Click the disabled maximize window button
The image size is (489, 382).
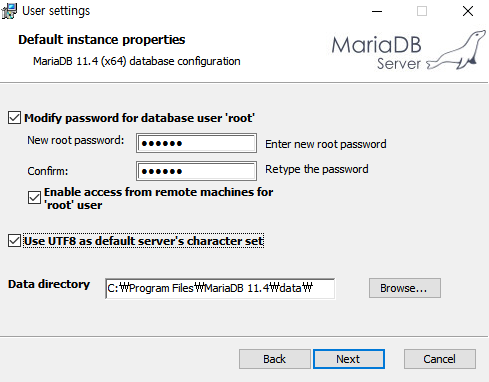click(422, 11)
